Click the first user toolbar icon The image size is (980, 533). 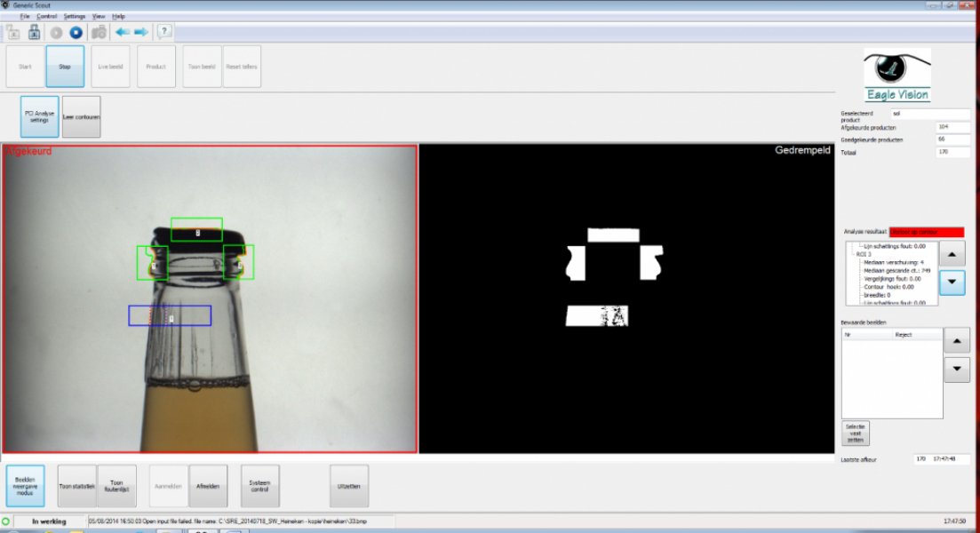(13, 32)
